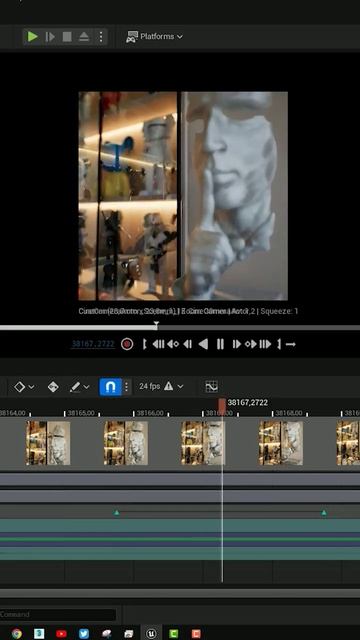Jump to next key in transport controls
360x640 pixels.
(x=251, y=344)
